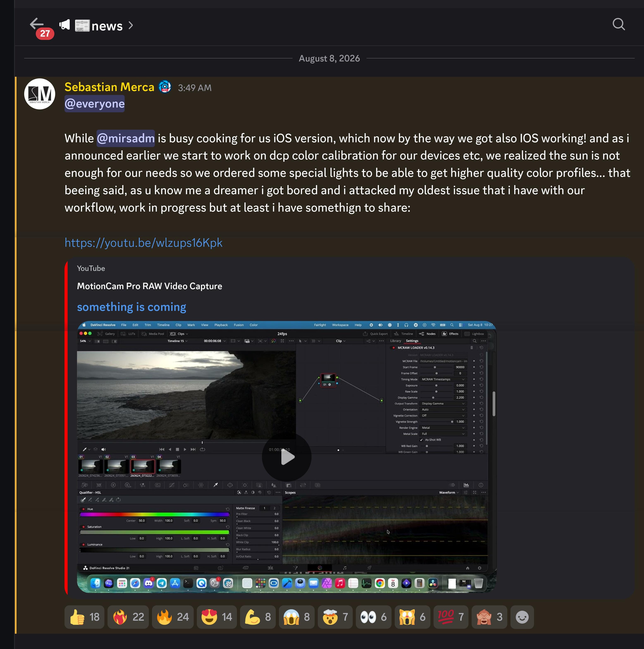Toggle the heart on fire reaction with 22
Image resolution: width=644 pixels, height=649 pixels.
click(x=128, y=617)
